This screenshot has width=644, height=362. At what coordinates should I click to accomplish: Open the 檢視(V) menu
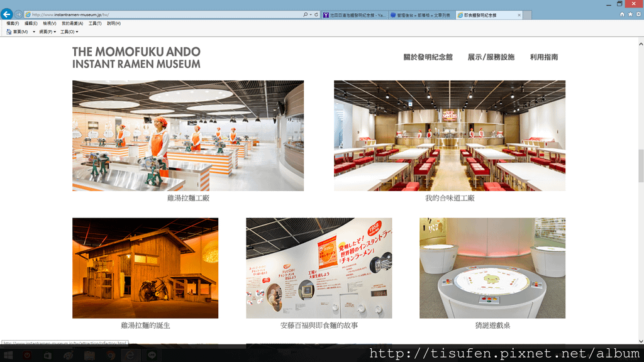(x=50, y=23)
